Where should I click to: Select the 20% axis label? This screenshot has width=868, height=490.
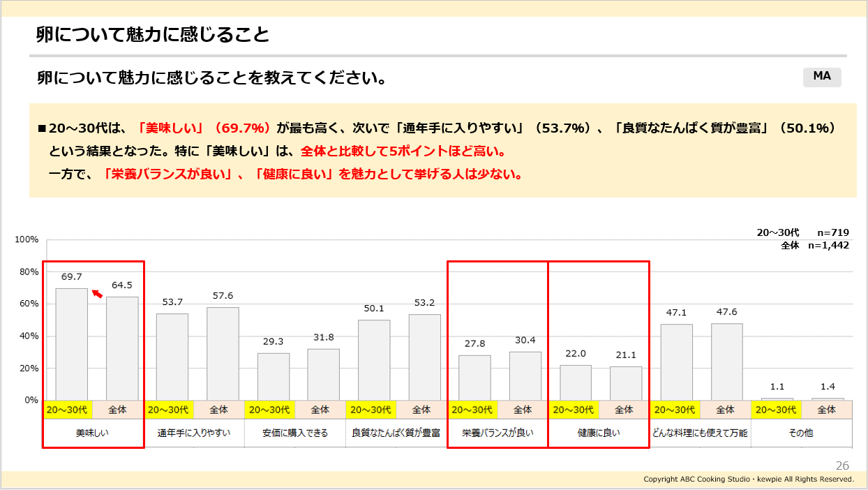[x=29, y=368]
